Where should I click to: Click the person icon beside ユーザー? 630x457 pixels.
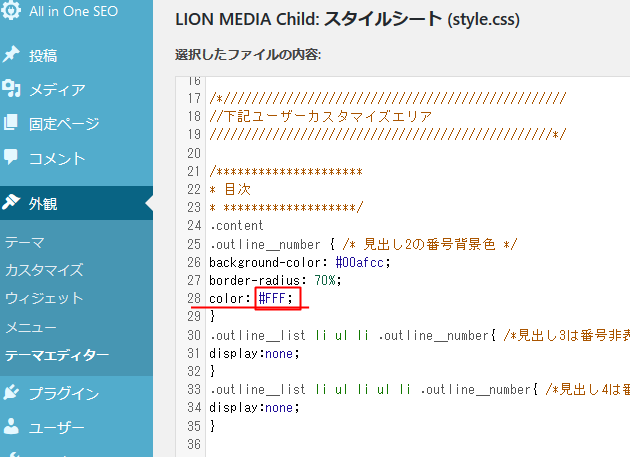pos(12,428)
